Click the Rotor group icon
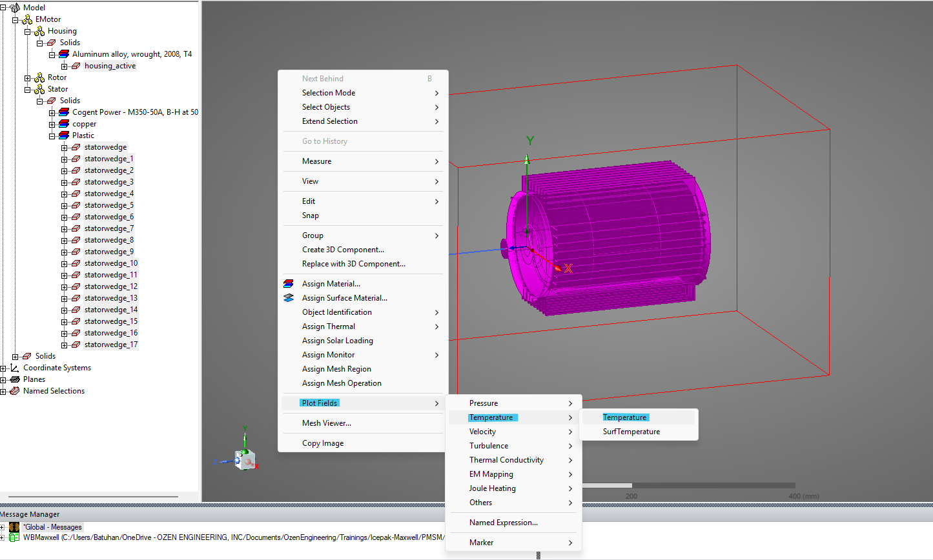This screenshot has width=933, height=560. (x=39, y=77)
